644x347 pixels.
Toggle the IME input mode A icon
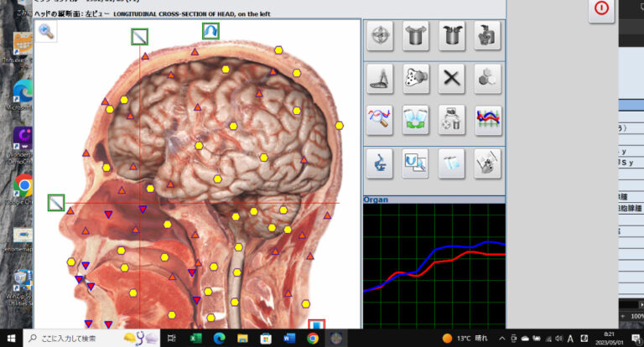coord(570,339)
